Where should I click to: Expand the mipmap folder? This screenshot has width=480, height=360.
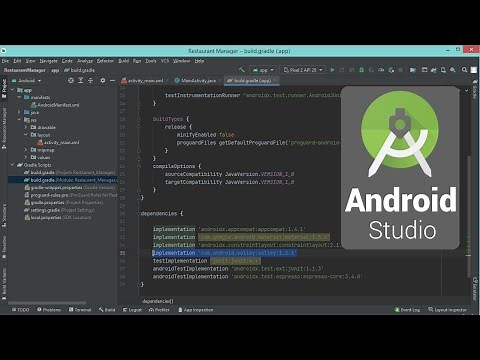pos(26,150)
